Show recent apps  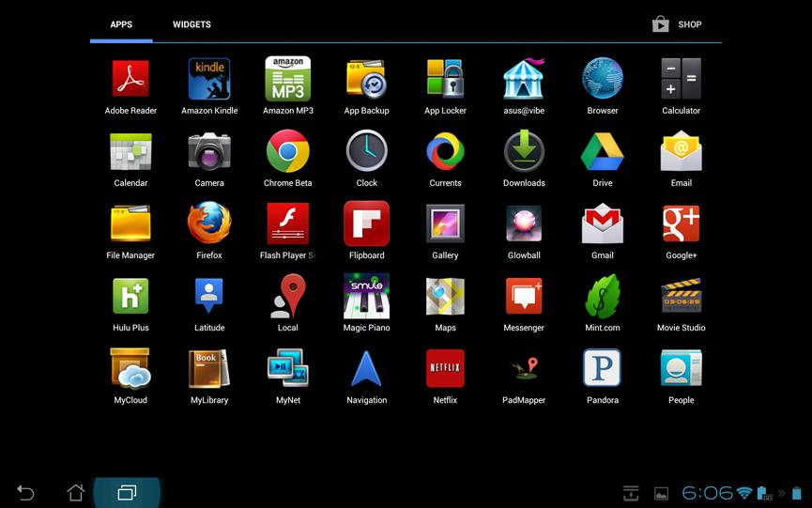pyautogui.click(x=127, y=492)
